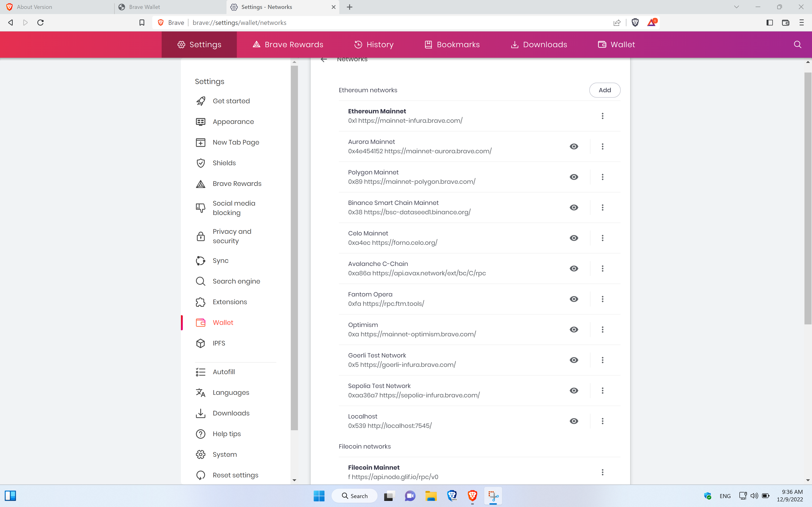Screen dimensions: 812x507
Task: Click the browser address bar
Action: (369, 23)
